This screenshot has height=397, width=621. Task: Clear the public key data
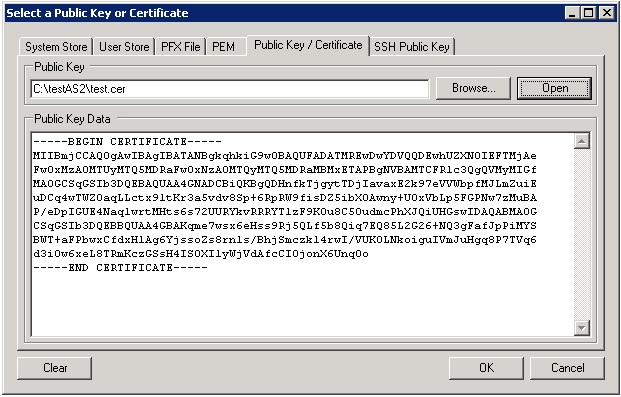tap(55, 368)
